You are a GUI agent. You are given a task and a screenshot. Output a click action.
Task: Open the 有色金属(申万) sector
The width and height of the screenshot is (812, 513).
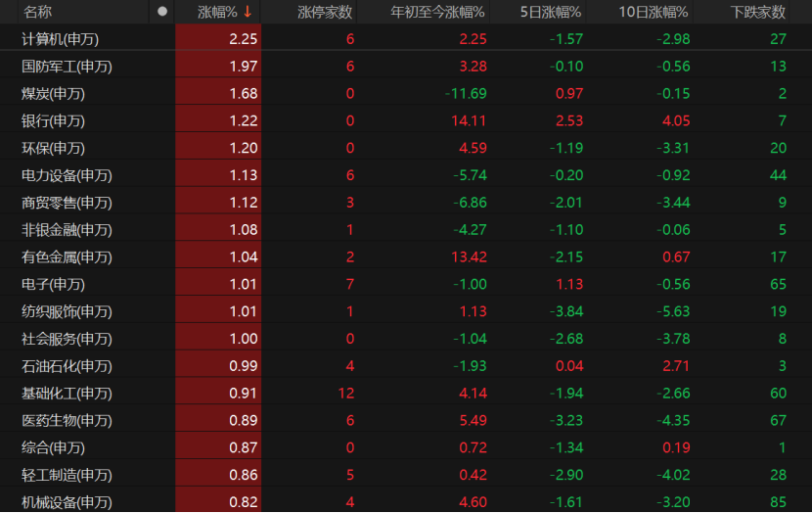[67, 257]
